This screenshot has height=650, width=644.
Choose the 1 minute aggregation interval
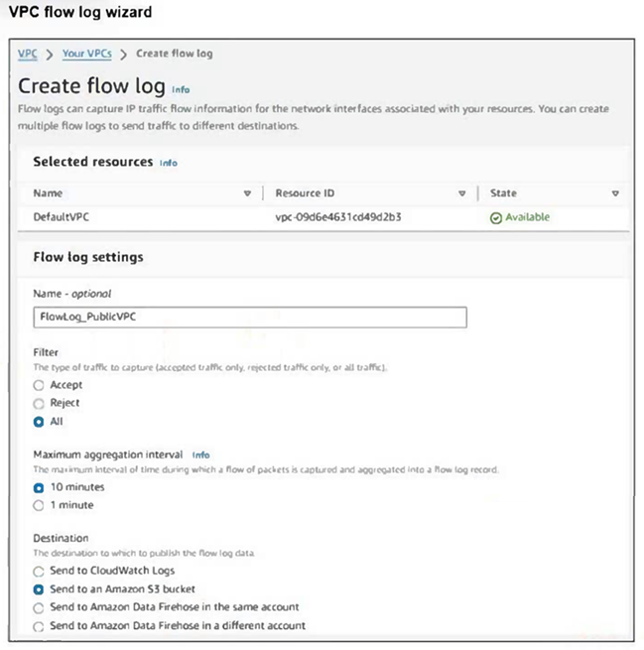(x=39, y=505)
